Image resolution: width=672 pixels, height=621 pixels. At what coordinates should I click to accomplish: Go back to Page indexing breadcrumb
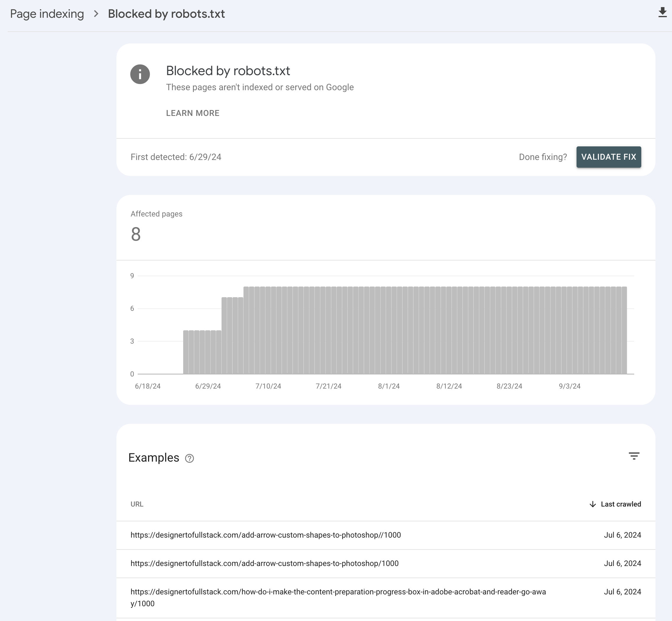coord(47,14)
